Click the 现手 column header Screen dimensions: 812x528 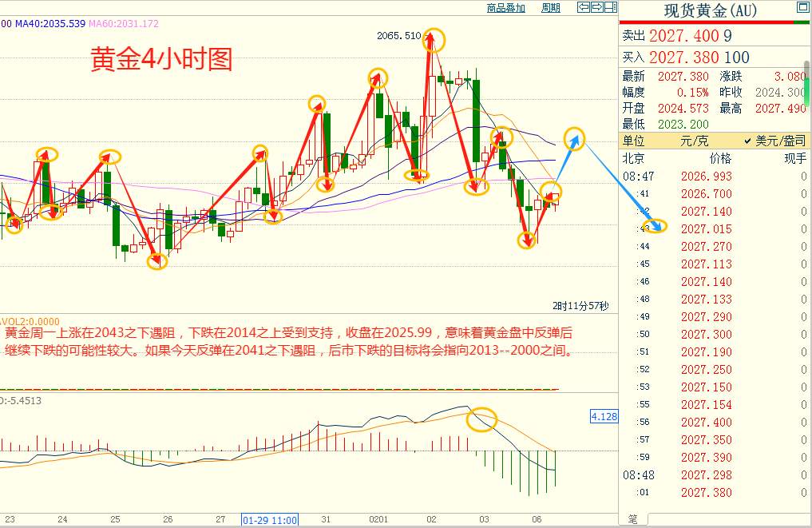click(795, 158)
